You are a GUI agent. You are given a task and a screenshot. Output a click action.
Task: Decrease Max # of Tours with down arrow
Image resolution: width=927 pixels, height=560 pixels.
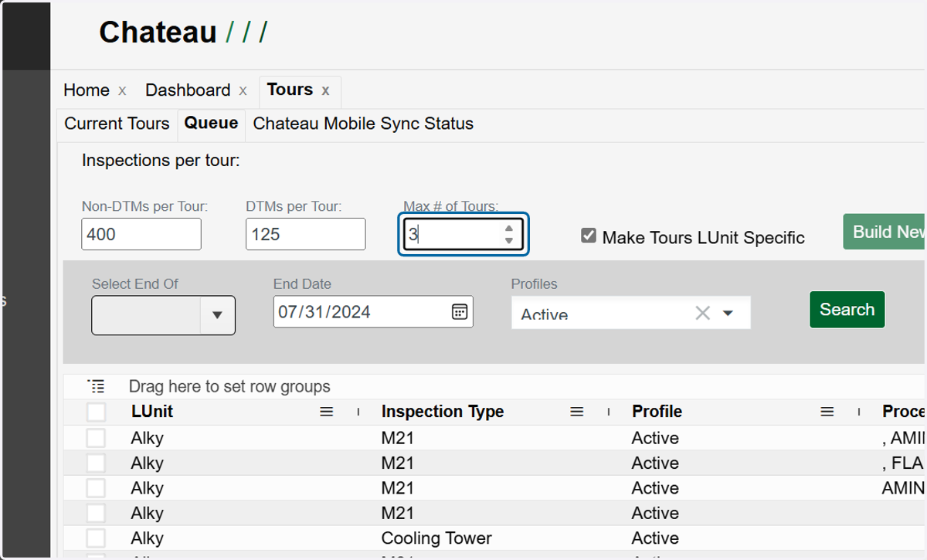[x=508, y=240]
